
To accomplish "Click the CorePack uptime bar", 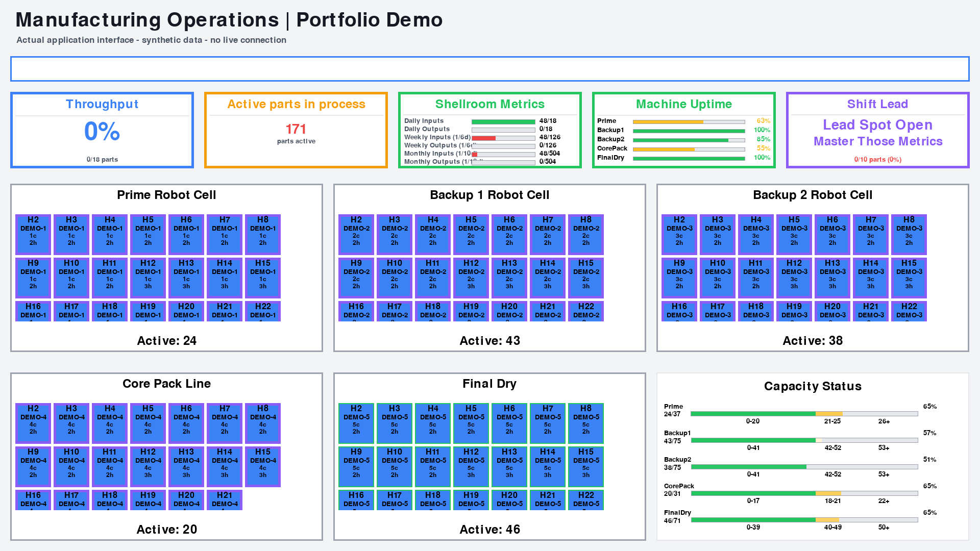I will pyautogui.click(x=689, y=149).
